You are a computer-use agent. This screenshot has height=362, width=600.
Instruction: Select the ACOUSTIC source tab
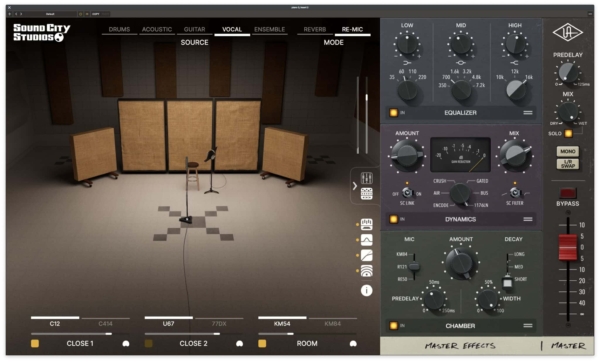(157, 29)
